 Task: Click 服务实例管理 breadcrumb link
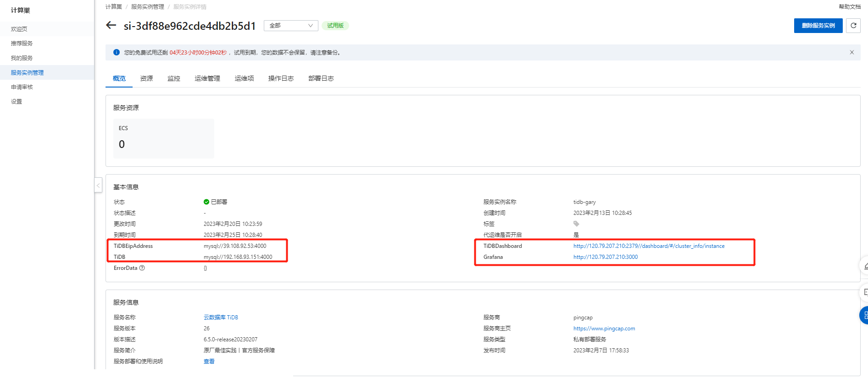point(148,7)
